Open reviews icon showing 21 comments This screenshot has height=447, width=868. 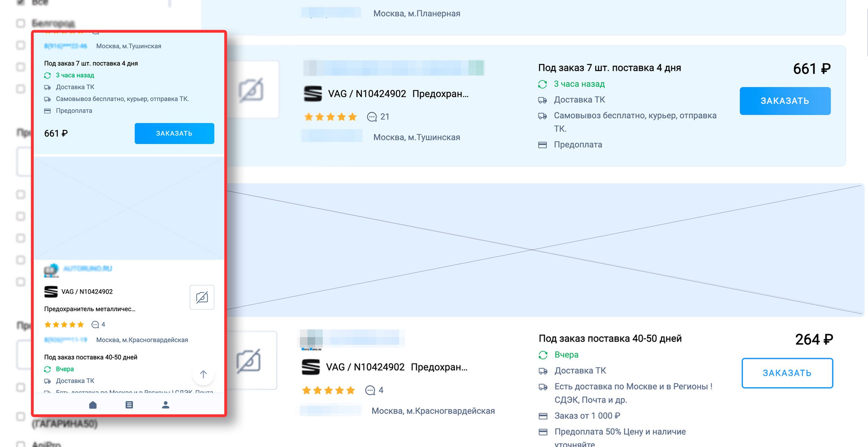372,117
